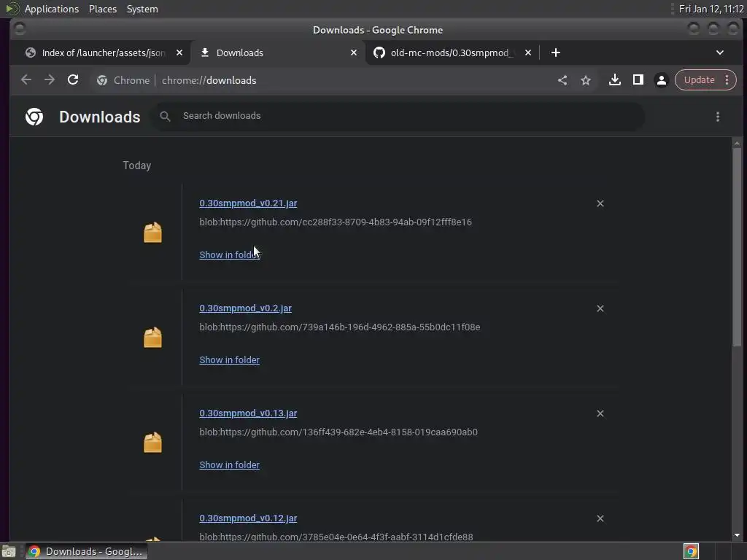Viewport: 747px width, 560px height.
Task: Open a new tab with plus button
Action: 555,52
